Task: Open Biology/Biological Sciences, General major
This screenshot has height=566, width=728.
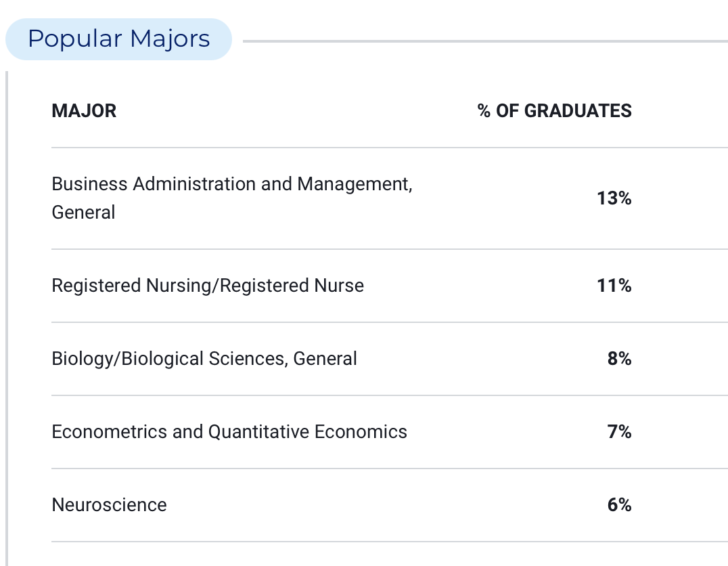Action: 204,359
